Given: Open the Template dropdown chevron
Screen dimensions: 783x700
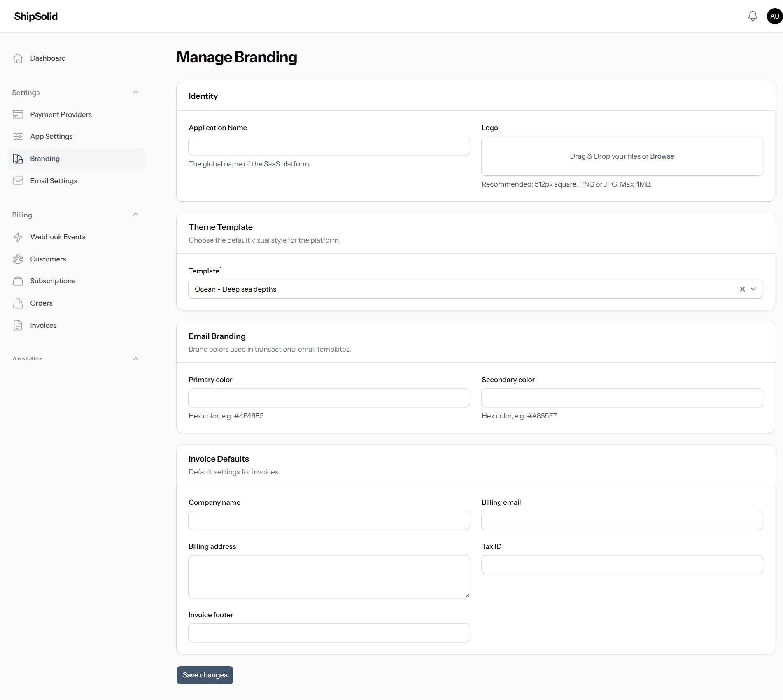Looking at the screenshot, I should (x=753, y=289).
